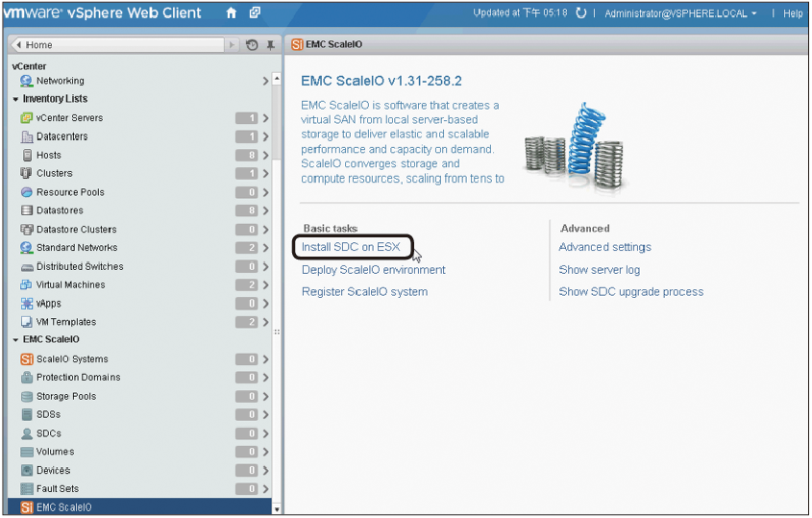Click Show server log link

click(x=600, y=270)
